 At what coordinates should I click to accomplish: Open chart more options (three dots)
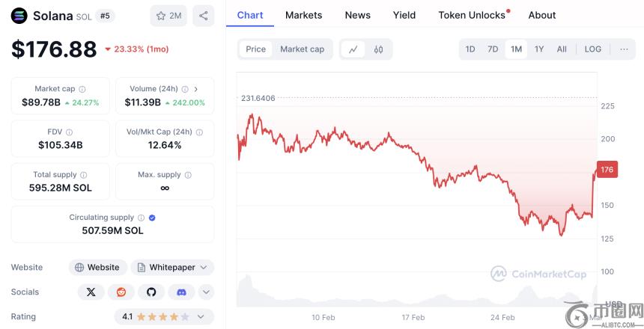pyautogui.click(x=624, y=49)
